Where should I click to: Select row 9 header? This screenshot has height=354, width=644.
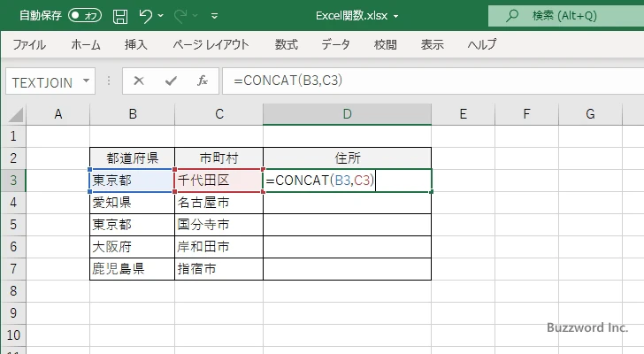click(x=13, y=313)
